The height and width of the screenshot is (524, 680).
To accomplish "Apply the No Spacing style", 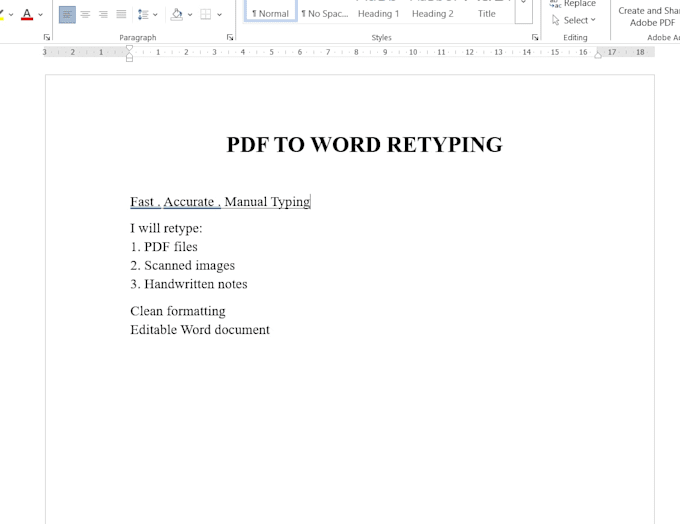I will tap(324, 13).
